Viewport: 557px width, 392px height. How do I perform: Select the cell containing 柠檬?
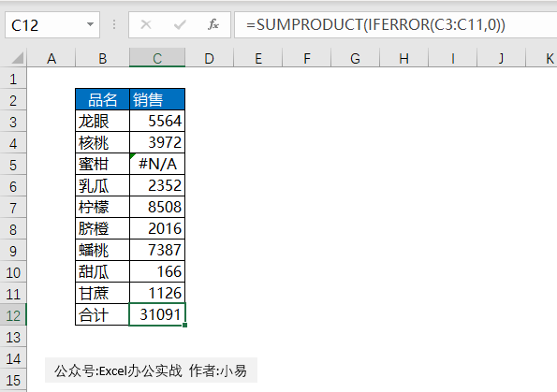point(103,207)
